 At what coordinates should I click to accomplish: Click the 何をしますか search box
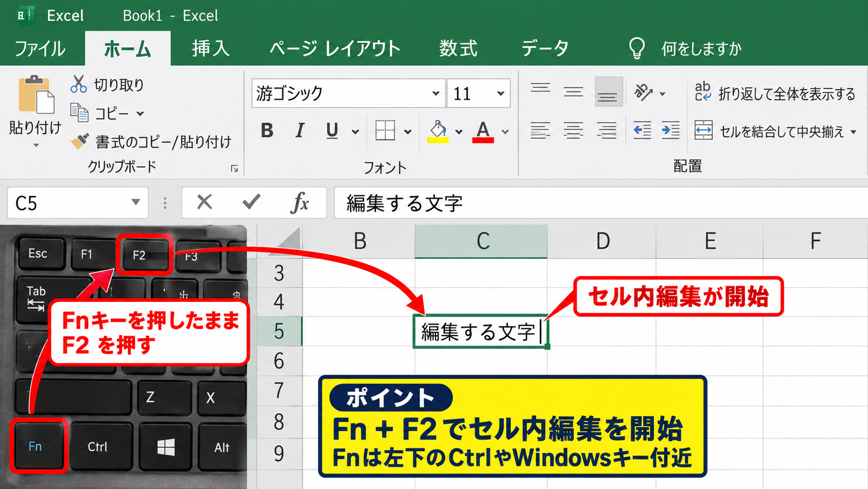click(701, 49)
